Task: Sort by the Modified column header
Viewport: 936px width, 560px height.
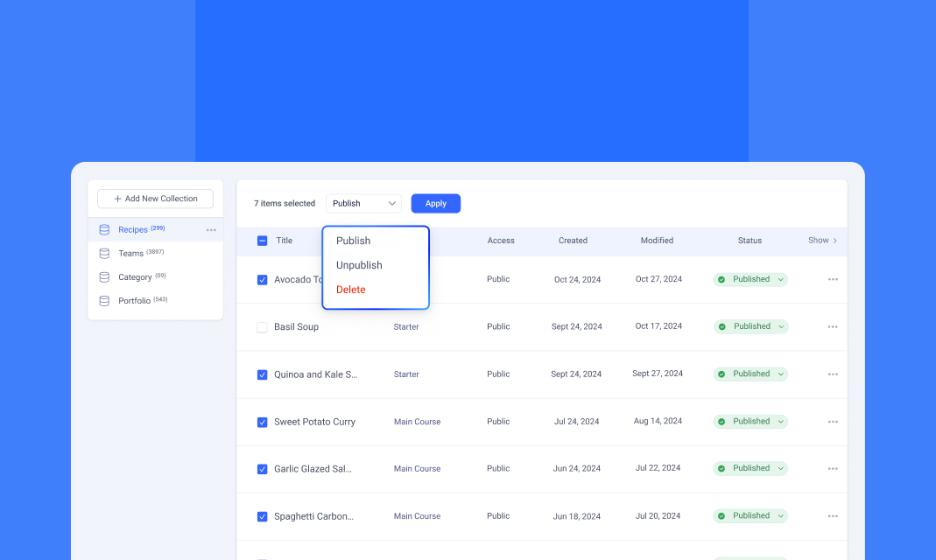Action: pyautogui.click(x=657, y=241)
